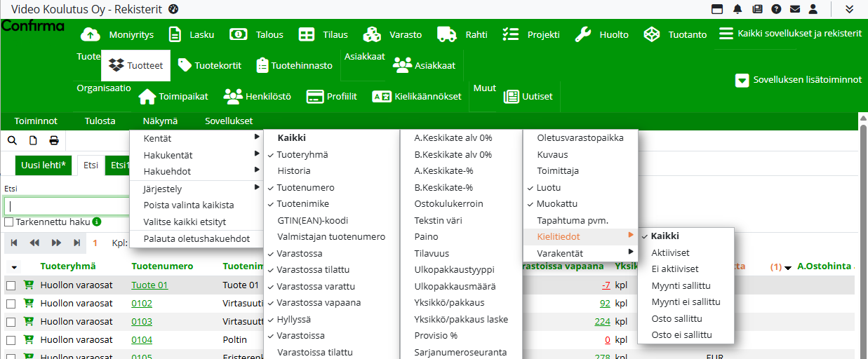Click the print icon in toolbar
Viewport: 868px width, 359px height.
point(53,140)
